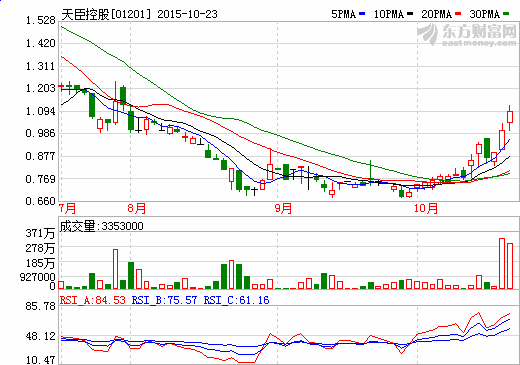Viewport: 520px width, 365px height.
Task: Click the 成交量:3353000 volume label
Action: click(x=102, y=226)
